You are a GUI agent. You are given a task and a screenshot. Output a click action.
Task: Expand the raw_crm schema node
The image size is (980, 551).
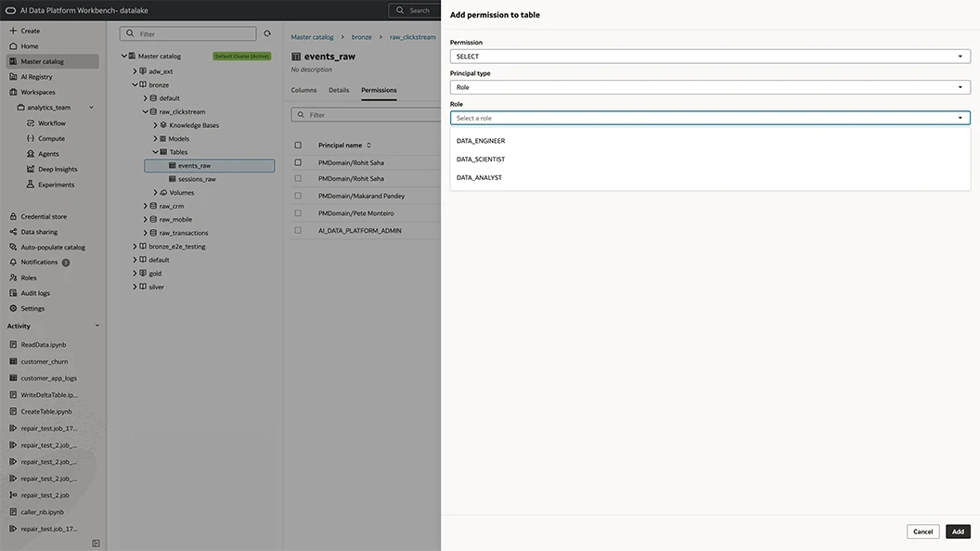tap(145, 206)
